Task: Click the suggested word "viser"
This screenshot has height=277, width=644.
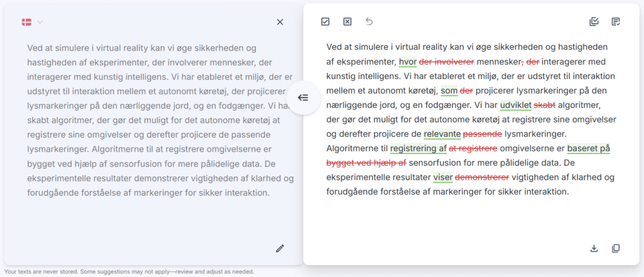Action: [443, 177]
